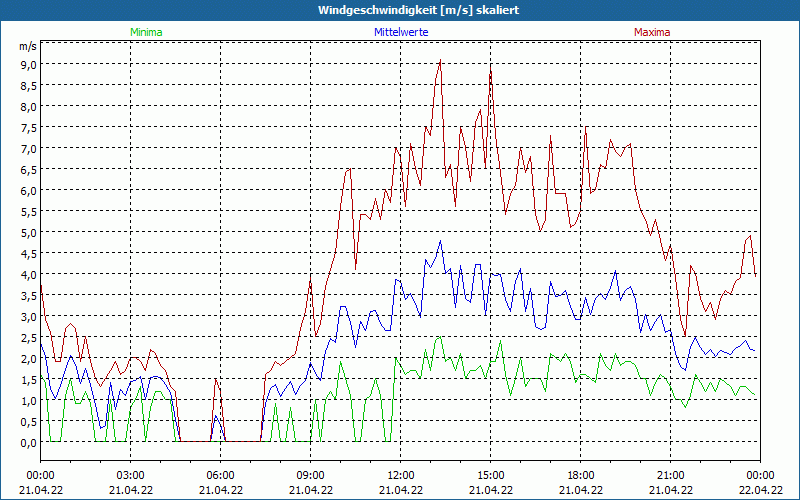
Task: Click the 21.04.22 date under 18:00
Action: coord(581,490)
